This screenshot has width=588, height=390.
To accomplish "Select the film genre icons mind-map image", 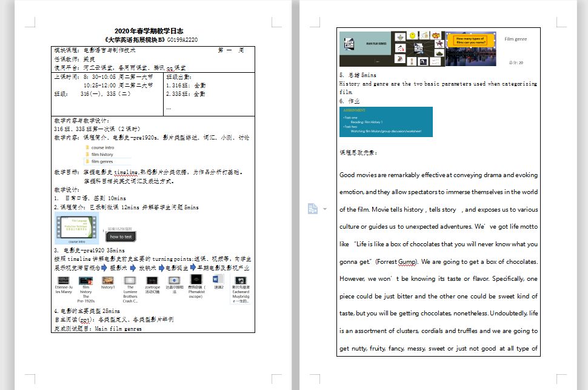I will (418, 49).
